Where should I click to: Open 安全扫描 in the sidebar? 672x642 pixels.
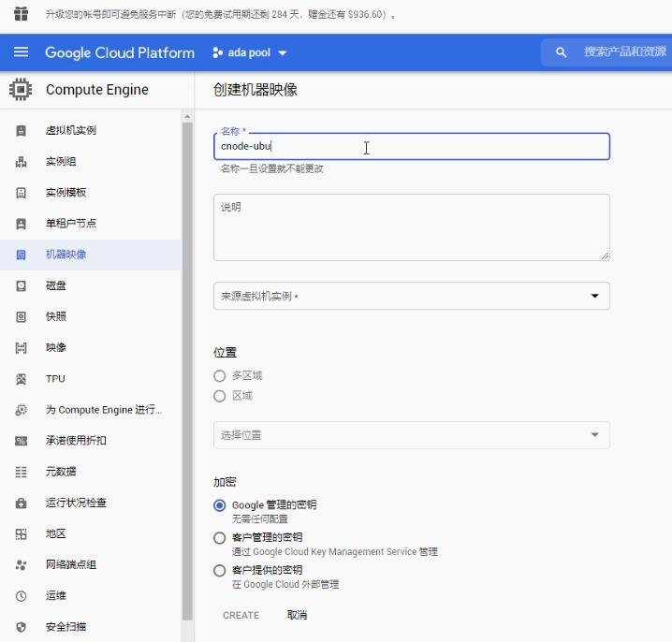click(66, 627)
